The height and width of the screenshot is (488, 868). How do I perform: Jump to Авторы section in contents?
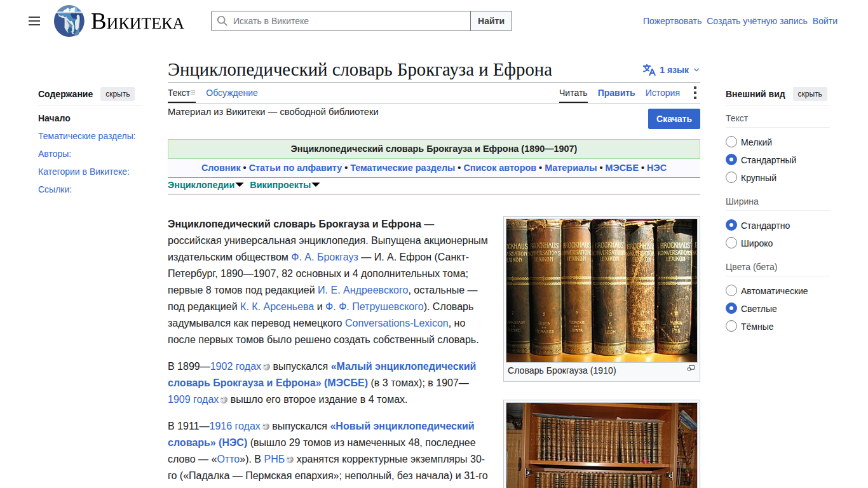(x=55, y=154)
